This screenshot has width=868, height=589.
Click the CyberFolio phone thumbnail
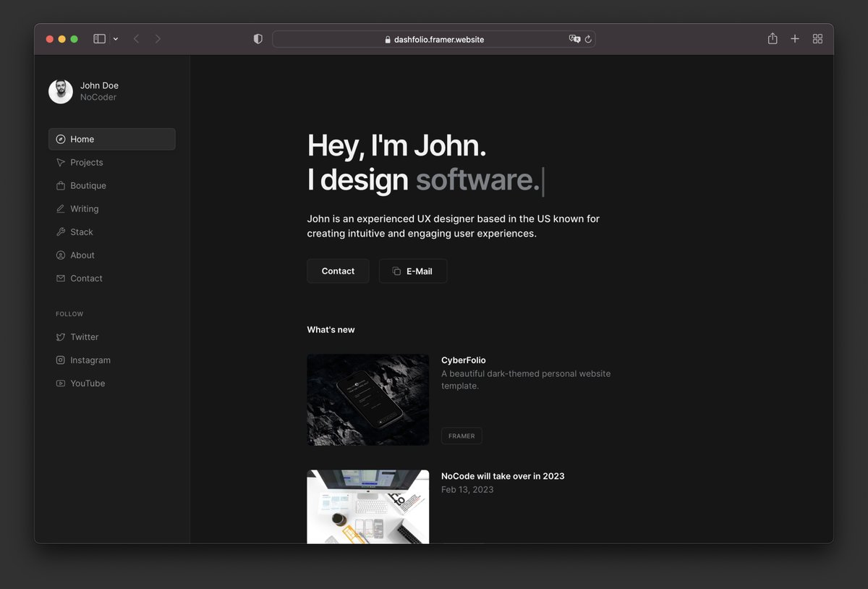368,399
